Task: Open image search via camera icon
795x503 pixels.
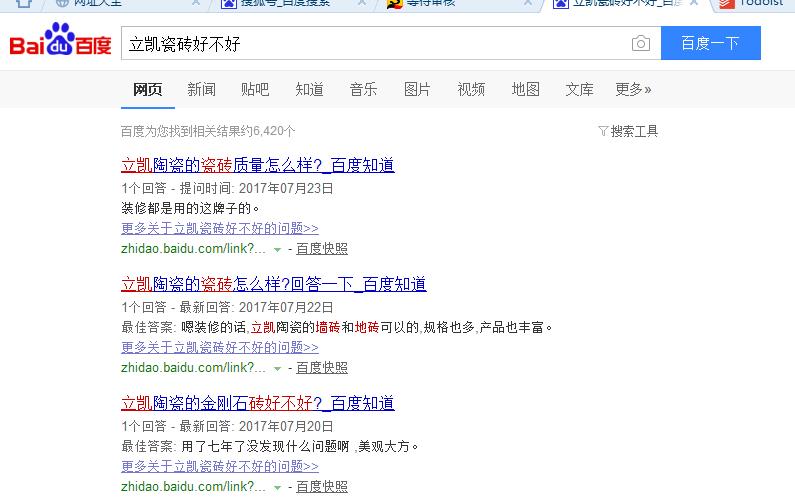Action: [x=641, y=43]
